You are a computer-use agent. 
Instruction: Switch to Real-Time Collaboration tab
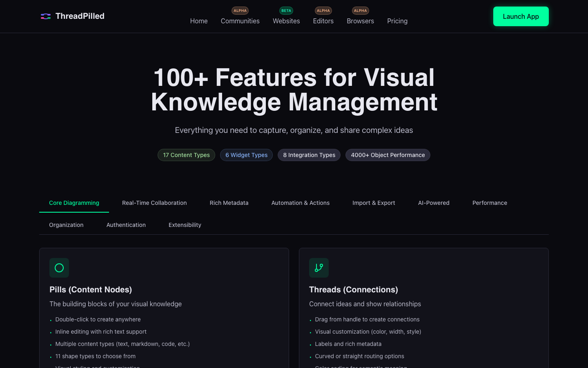click(x=154, y=203)
